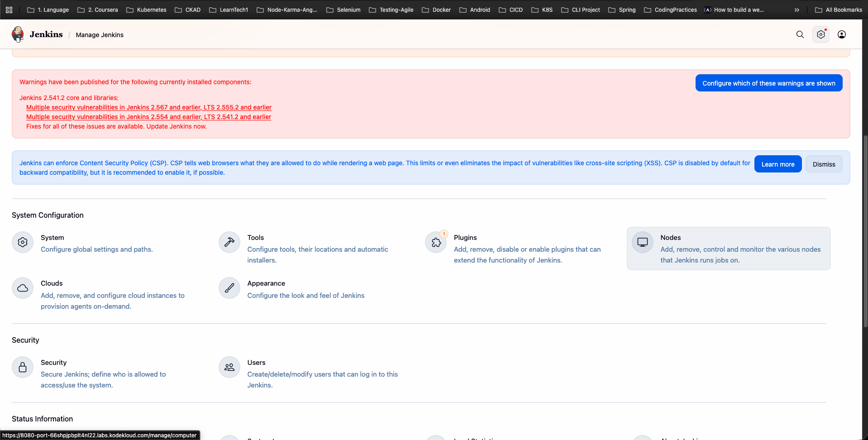Open the search magnifier icon
The image size is (868, 440).
click(x=800, y=34)
